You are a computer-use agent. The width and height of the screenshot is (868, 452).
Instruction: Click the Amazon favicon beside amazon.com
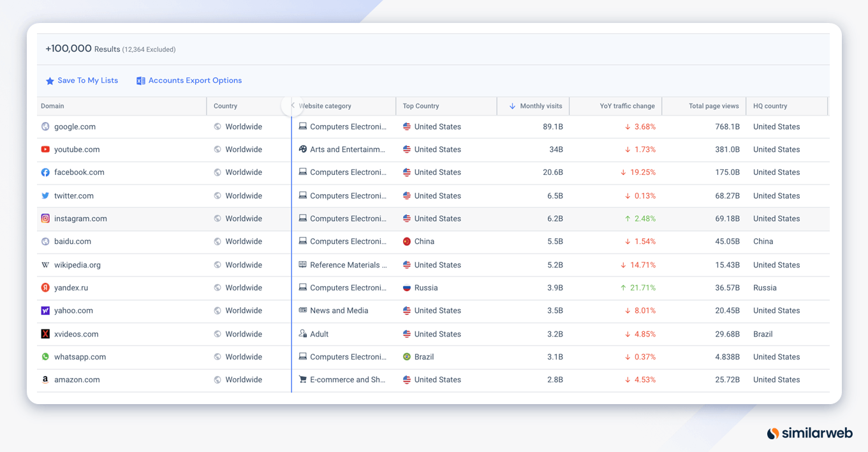[x=45, y=379]
